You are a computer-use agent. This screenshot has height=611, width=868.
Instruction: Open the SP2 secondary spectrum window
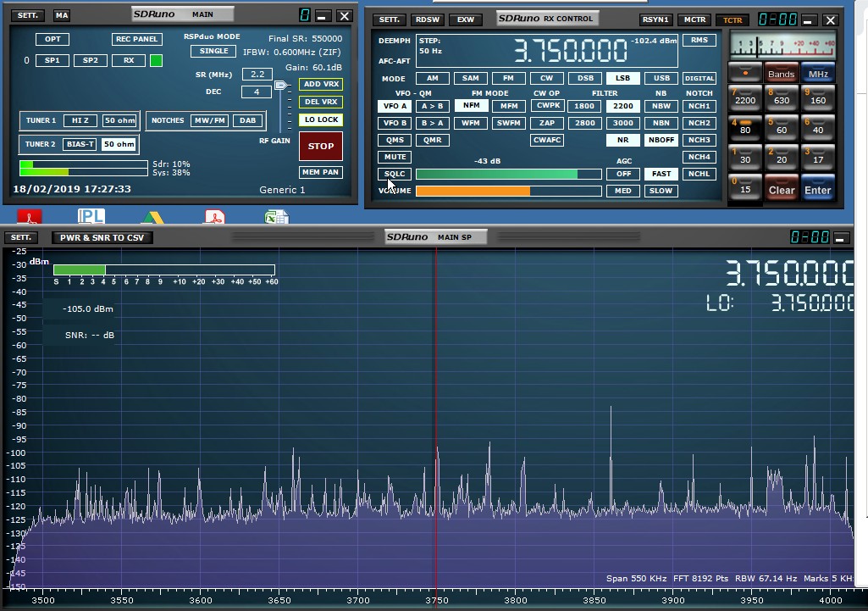point(91,60)
